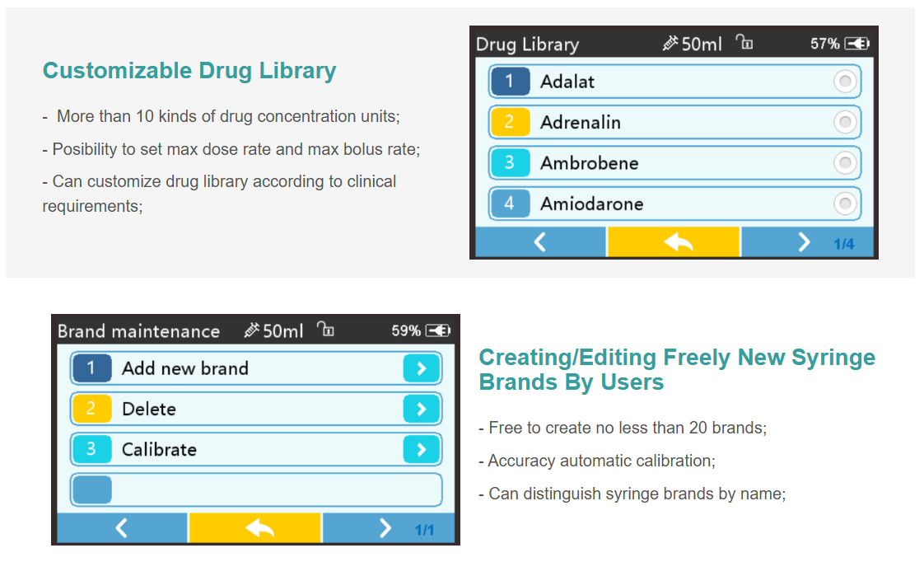The image size is (924, 576).
Task: Select the Calibrate menu row
Action: (x=256, y=450)
